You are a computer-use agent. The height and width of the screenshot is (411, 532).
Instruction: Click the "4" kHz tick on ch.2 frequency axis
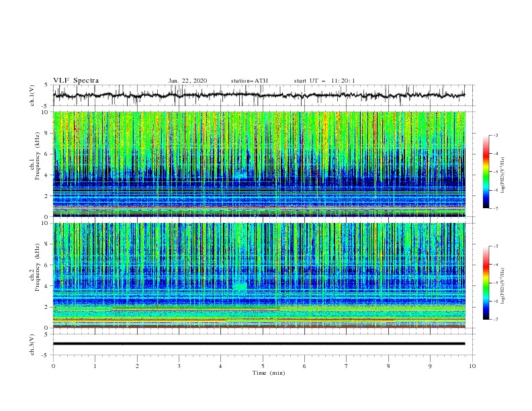point(47,286)
